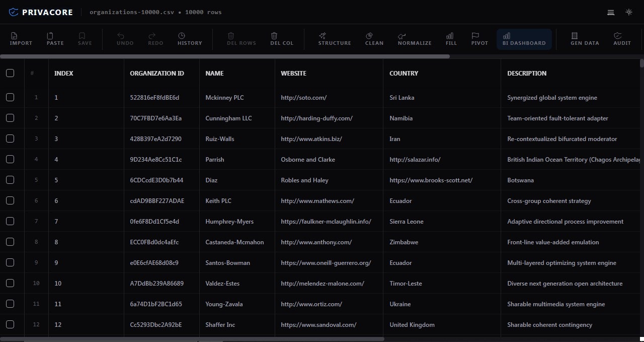Check the select-all header checkbox
The image size is (644, 342).
point(10,73)
